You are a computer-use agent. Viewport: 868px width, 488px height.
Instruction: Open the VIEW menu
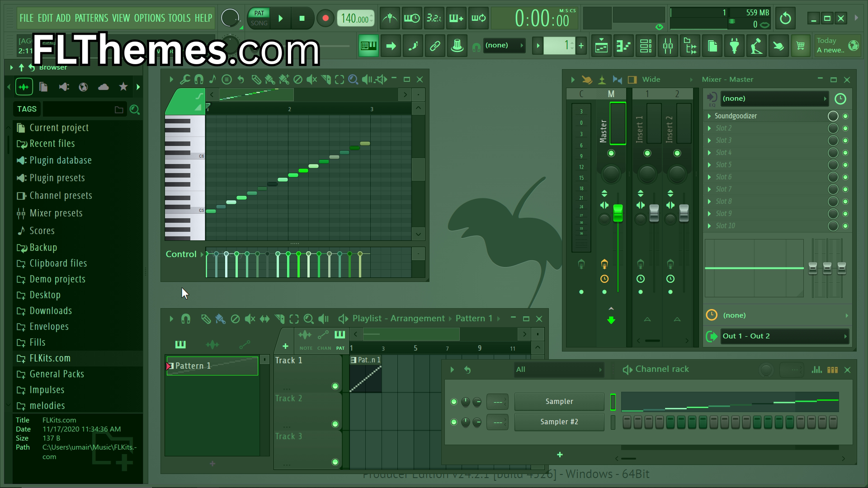(121, 18)
